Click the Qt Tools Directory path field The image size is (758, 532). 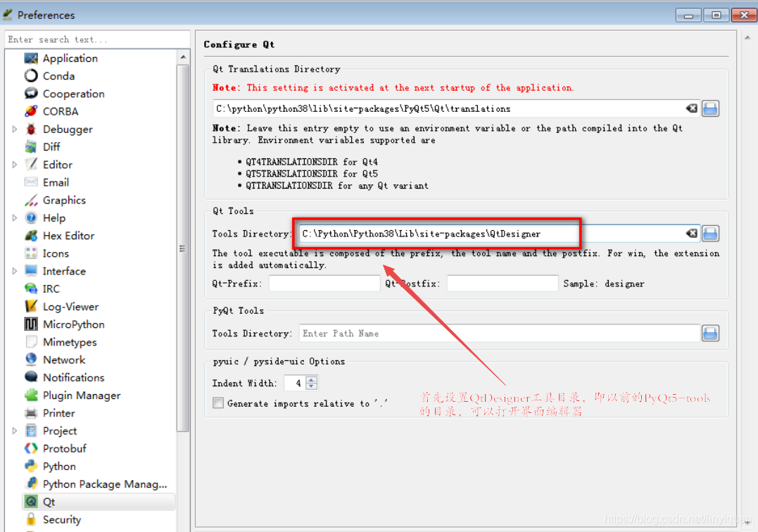click(x=493, y=234)
